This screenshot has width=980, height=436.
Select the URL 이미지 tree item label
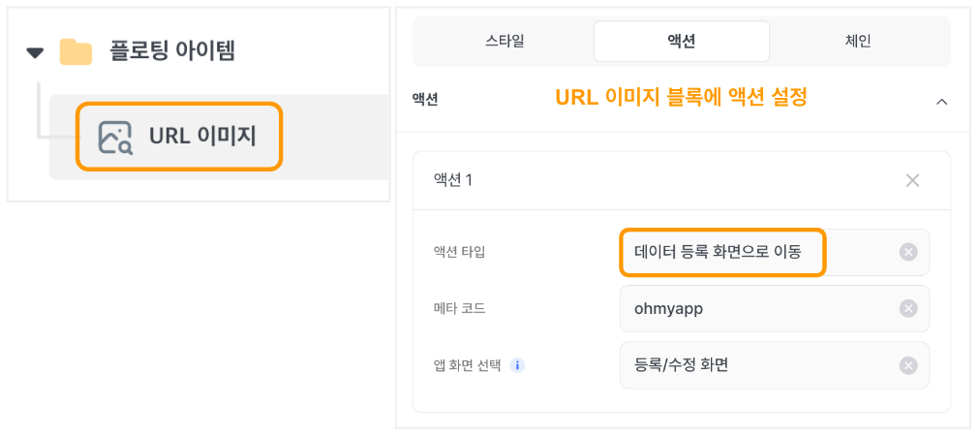(202, 137)
